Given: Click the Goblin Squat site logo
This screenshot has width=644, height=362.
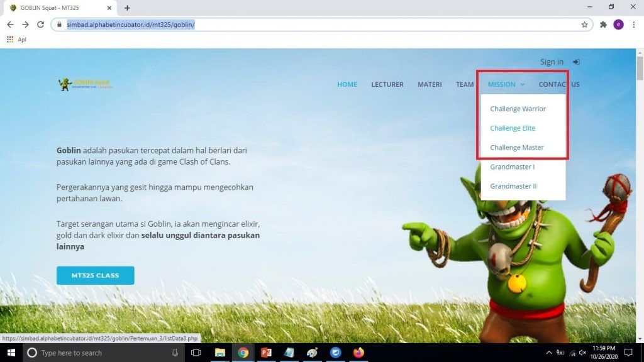Looking at the screenshot, I should [x=86, y=84].
